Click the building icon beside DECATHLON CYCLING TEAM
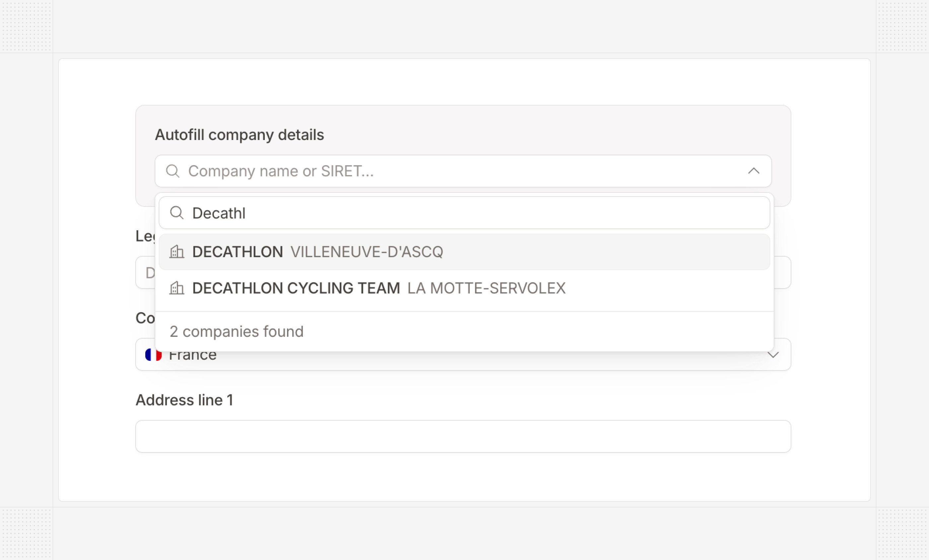 [x=177, y=288]
